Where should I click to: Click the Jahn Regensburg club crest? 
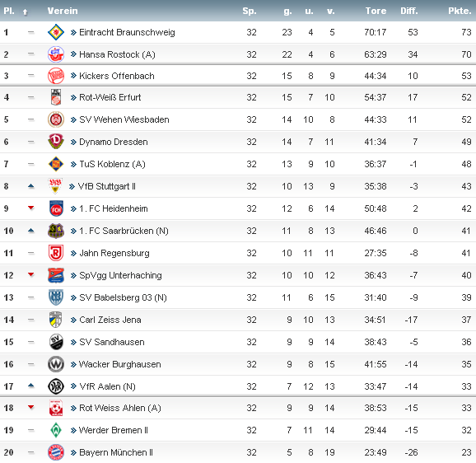point(56,253)
